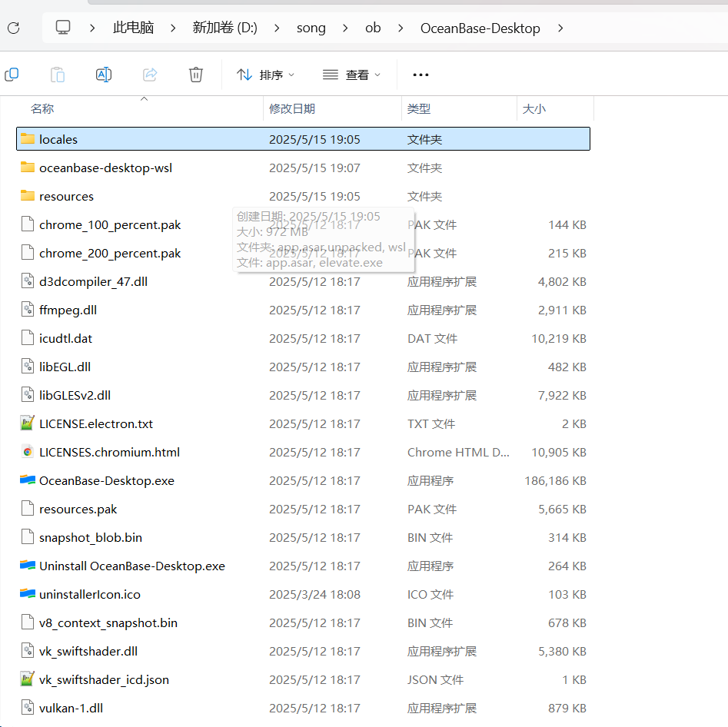
Task: Click the icudtl.dat file icon
Action: tap(28, 338)
